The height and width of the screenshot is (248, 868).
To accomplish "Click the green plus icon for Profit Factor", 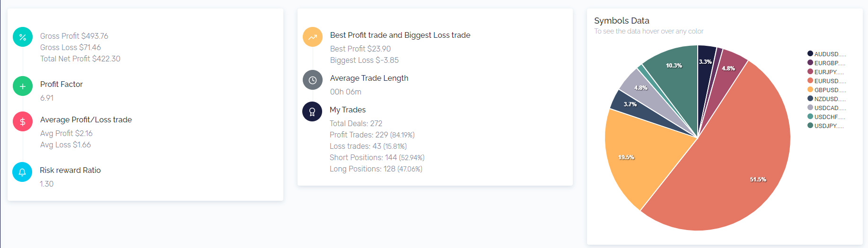I will [23, 86].
